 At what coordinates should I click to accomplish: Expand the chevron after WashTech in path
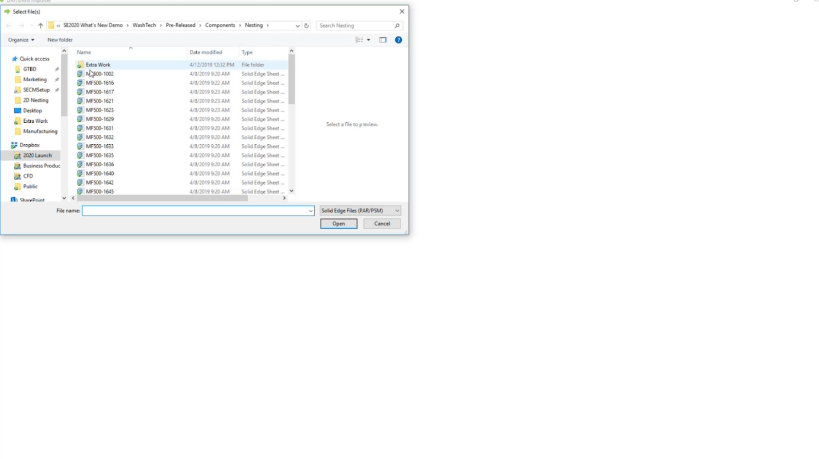(x=161, y=26)
